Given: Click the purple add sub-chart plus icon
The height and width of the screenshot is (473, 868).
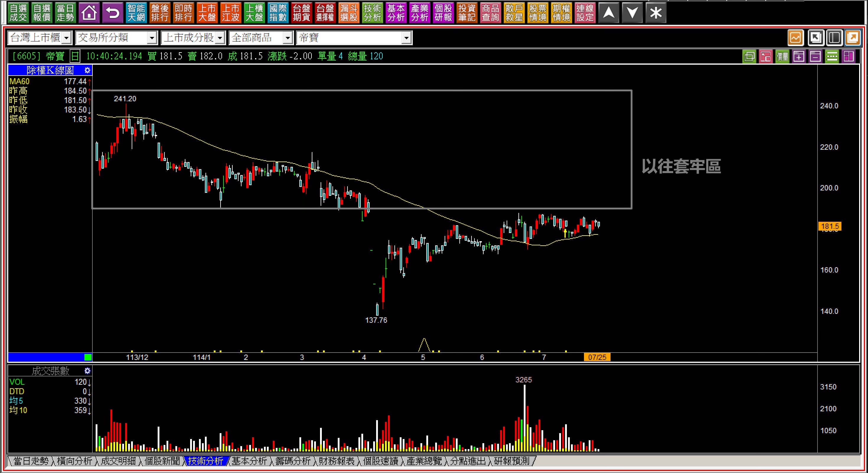Looking at the screenshot, I should [x=799, y=56].
